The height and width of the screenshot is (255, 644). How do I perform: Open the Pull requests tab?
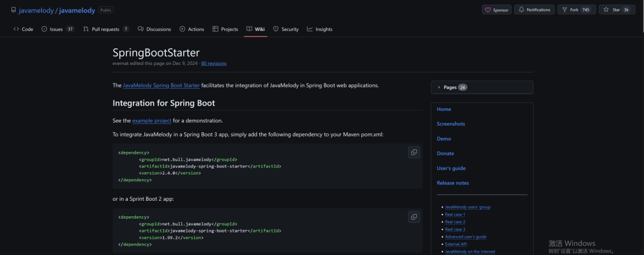coord(106,29)
